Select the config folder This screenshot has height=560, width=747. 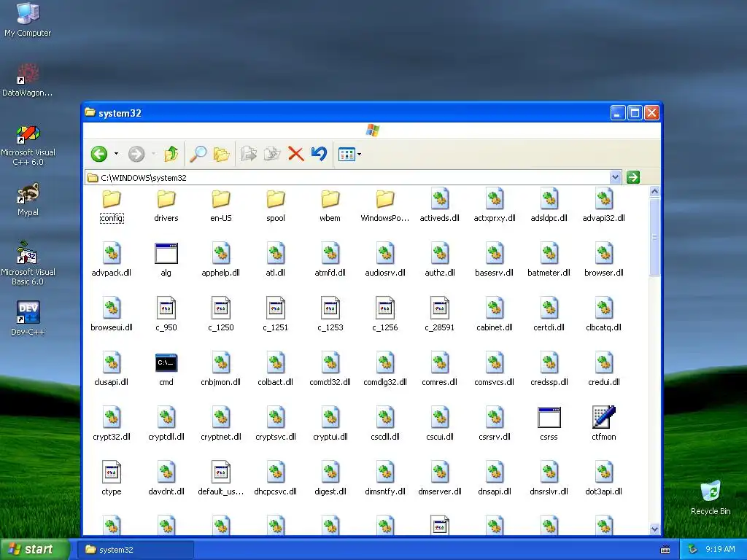tap(112, 206)
